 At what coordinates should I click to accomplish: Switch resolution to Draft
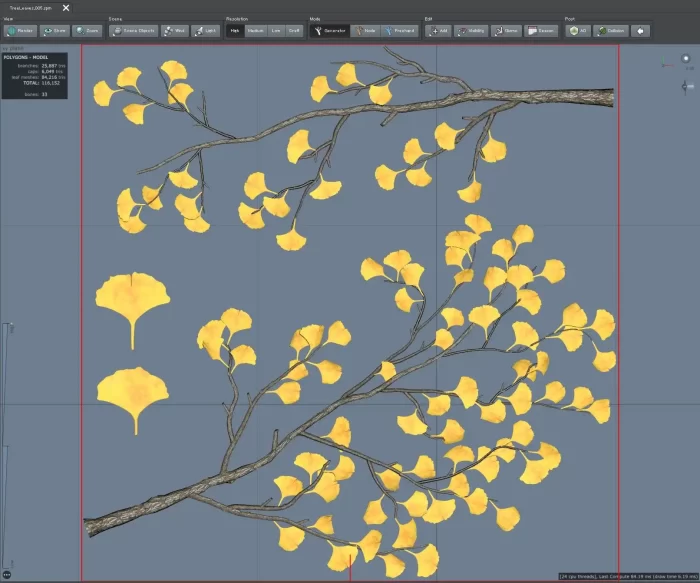point(294,31)
